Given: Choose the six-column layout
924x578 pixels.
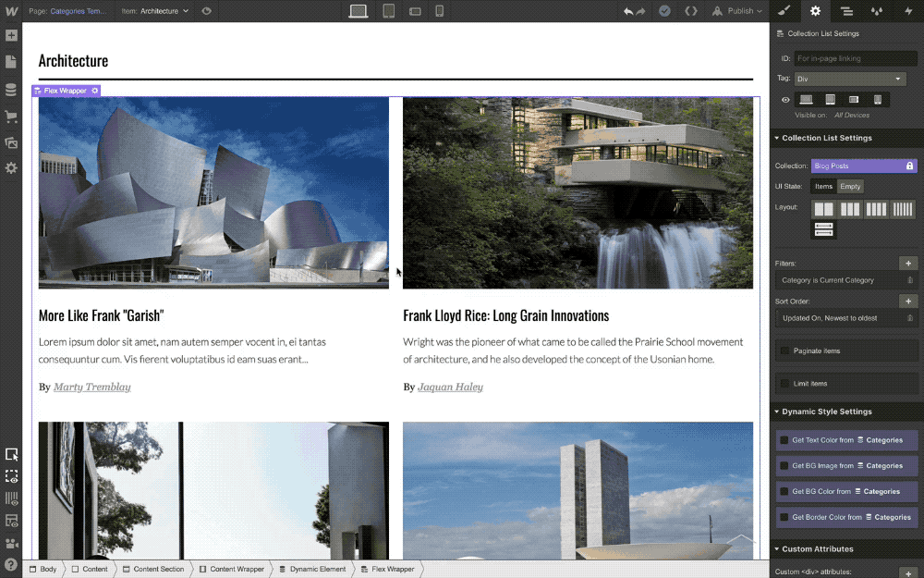Looking at the screenshot, I should [902, 209].
